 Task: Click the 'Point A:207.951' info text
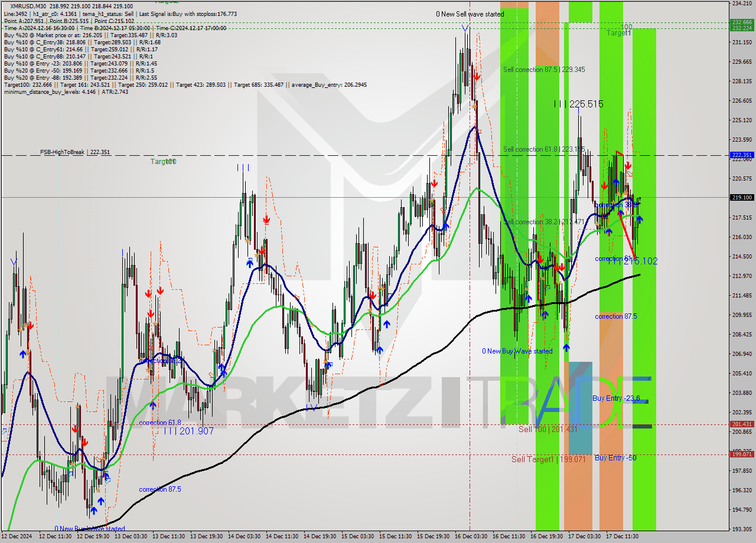pos(24,21)
